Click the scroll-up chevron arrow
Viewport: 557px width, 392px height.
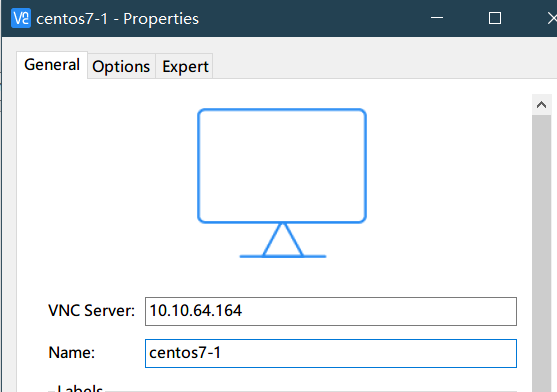[x=541, y=105]
